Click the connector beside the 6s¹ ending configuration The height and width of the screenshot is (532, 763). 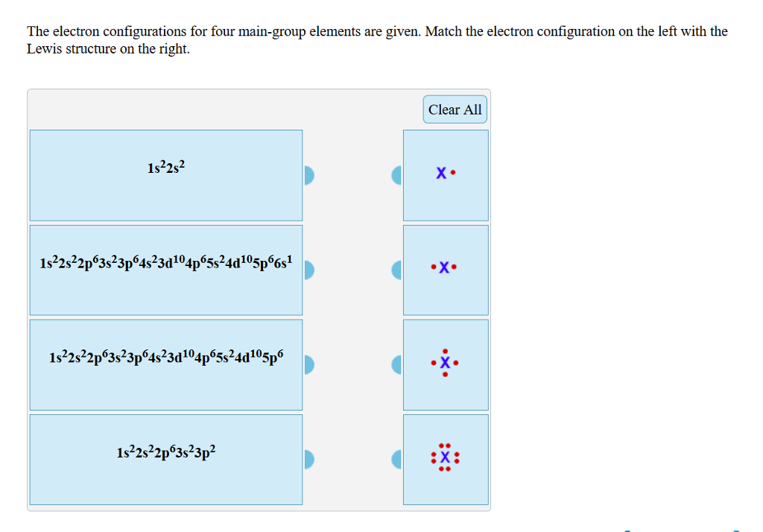(308, 270)
